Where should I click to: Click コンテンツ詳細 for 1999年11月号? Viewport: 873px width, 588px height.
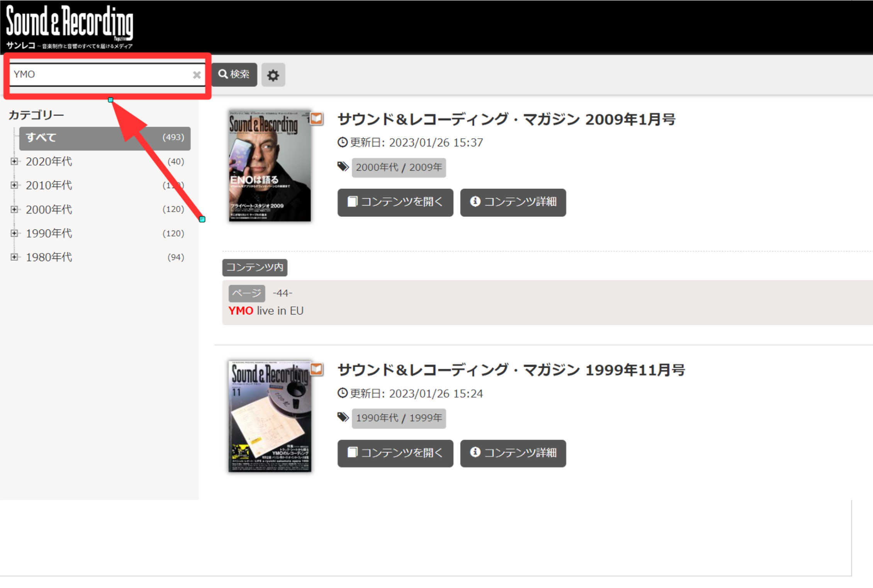pos(513,453)
